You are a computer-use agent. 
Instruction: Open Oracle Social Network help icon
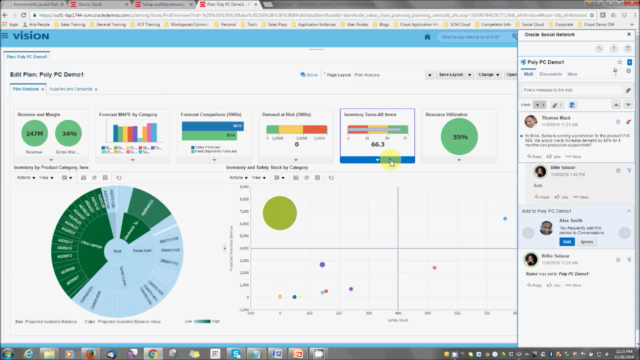click(x=613, y=49)
